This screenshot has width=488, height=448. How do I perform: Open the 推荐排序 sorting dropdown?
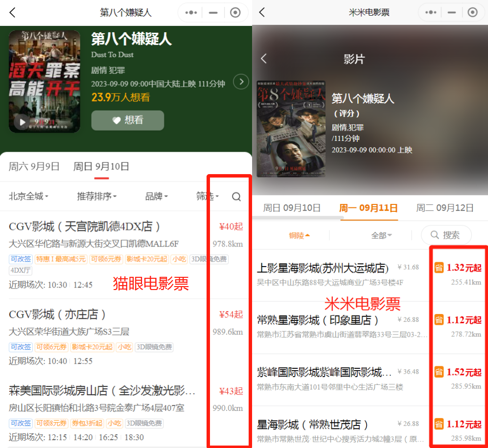click(96, 197)
